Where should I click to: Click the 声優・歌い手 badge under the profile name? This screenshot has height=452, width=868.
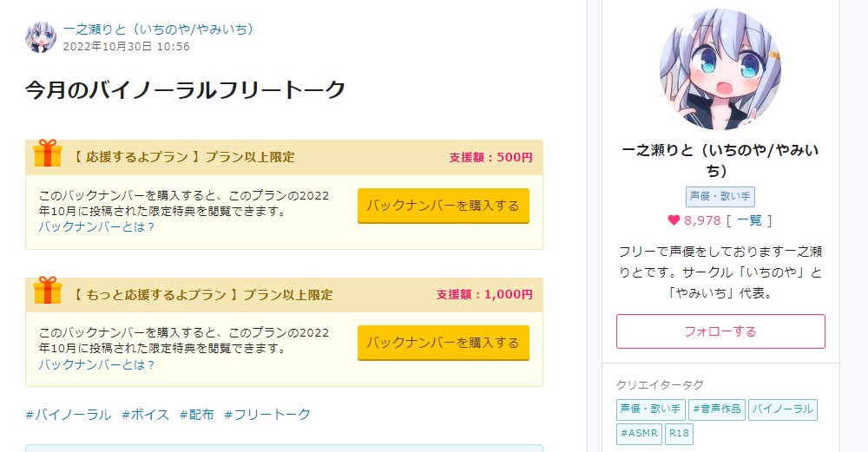click(x=720, y=197)
